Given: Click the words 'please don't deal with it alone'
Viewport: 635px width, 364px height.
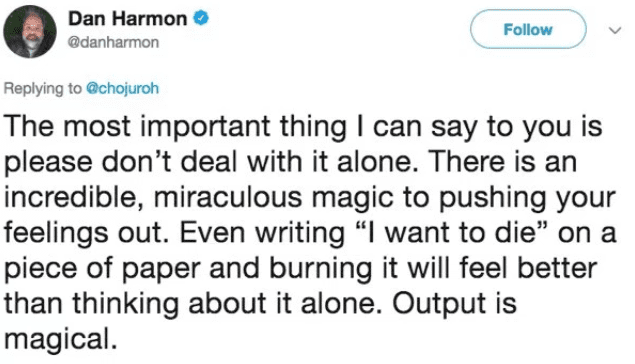Looking at the screenshot, I should coord(211,162).
